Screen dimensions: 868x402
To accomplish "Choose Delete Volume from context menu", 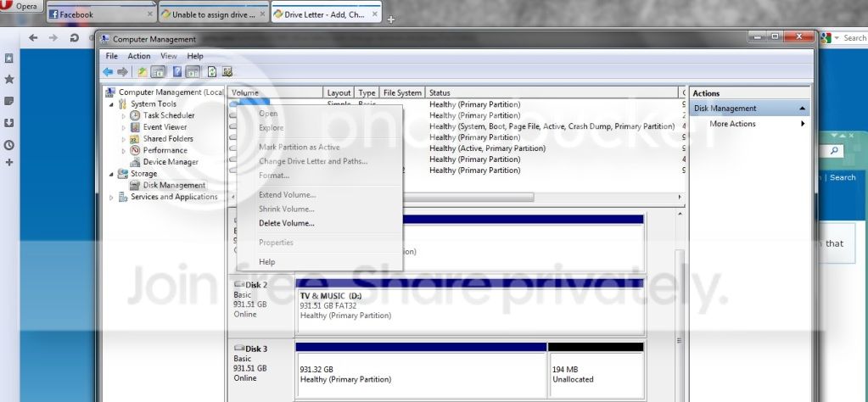I will point(287,223).
